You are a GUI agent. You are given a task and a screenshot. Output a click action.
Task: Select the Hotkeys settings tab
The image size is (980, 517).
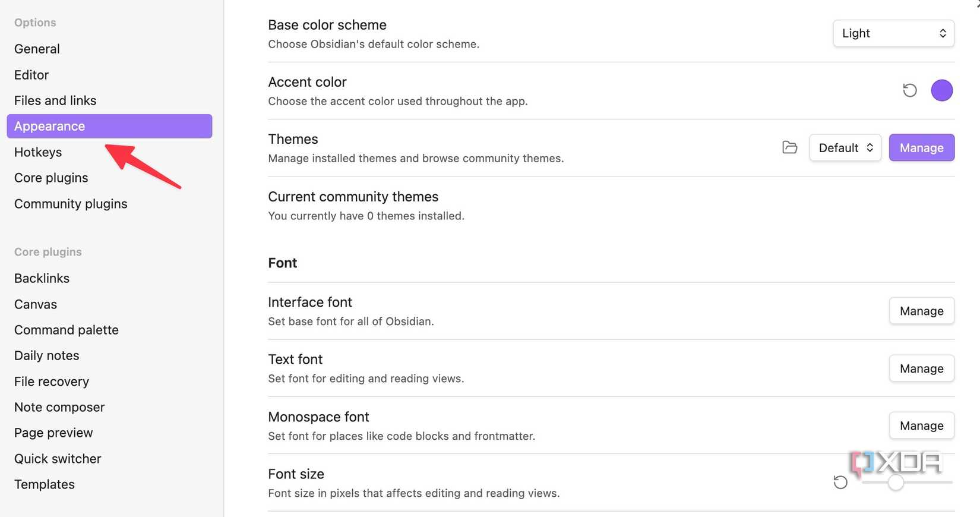(x=38, y=152)
